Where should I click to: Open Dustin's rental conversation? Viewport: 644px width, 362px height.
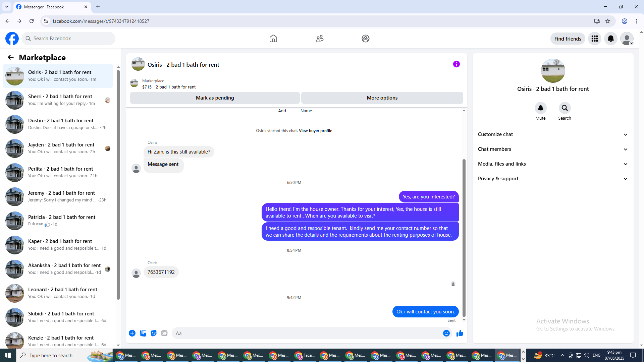60,124
